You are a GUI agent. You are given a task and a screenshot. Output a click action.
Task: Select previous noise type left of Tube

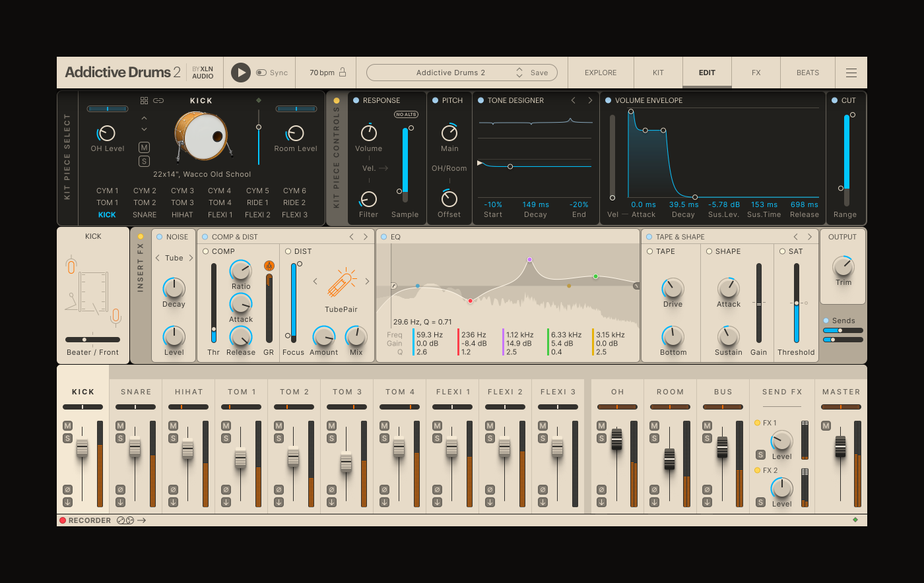pyautogui.click(x=157, y=258)
